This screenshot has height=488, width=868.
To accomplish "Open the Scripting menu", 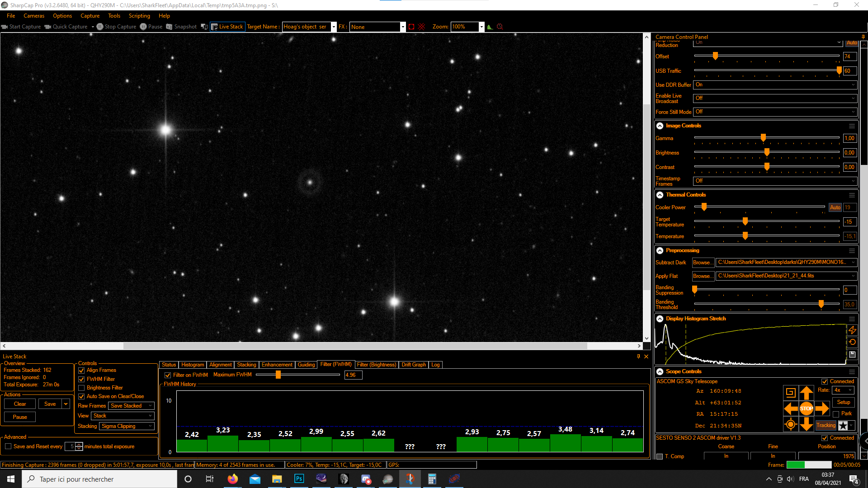I will pos(139,16).
